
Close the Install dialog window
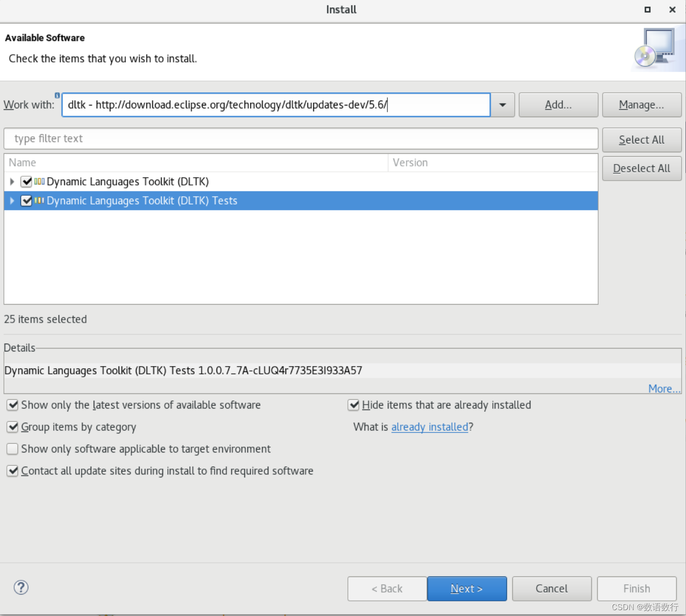click(x=672, y=10)
